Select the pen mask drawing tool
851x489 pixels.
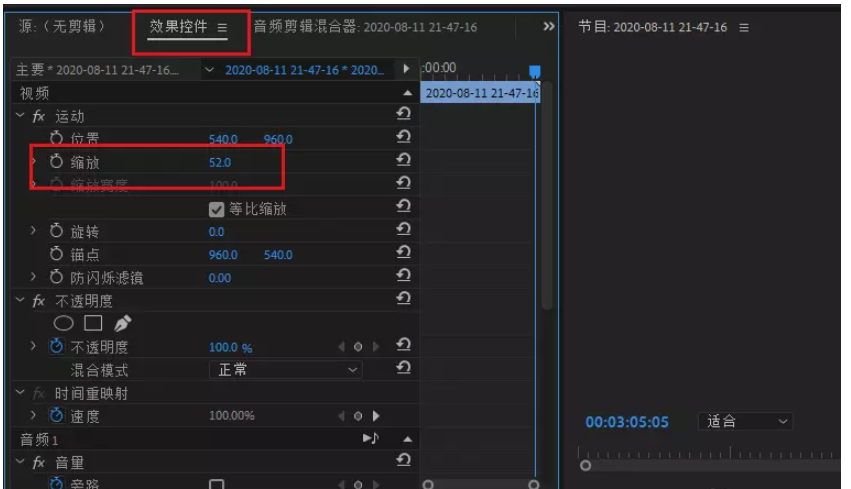click(122, 323)
